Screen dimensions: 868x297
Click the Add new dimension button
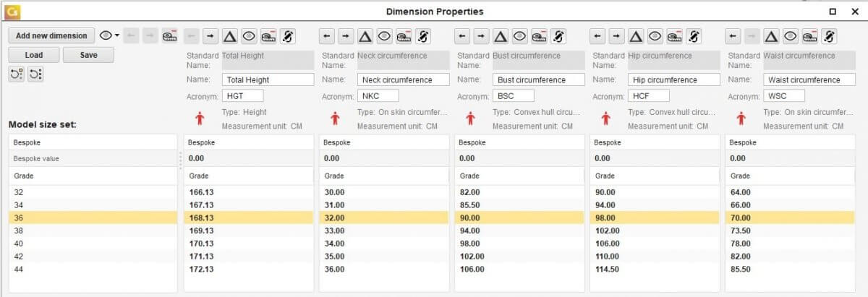[x=51, y=35]
